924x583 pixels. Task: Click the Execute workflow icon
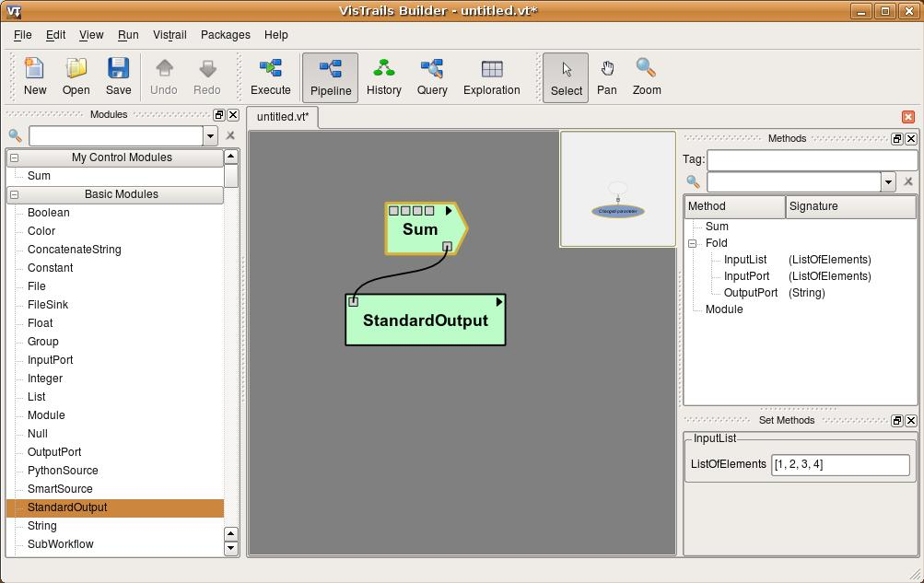270,77
